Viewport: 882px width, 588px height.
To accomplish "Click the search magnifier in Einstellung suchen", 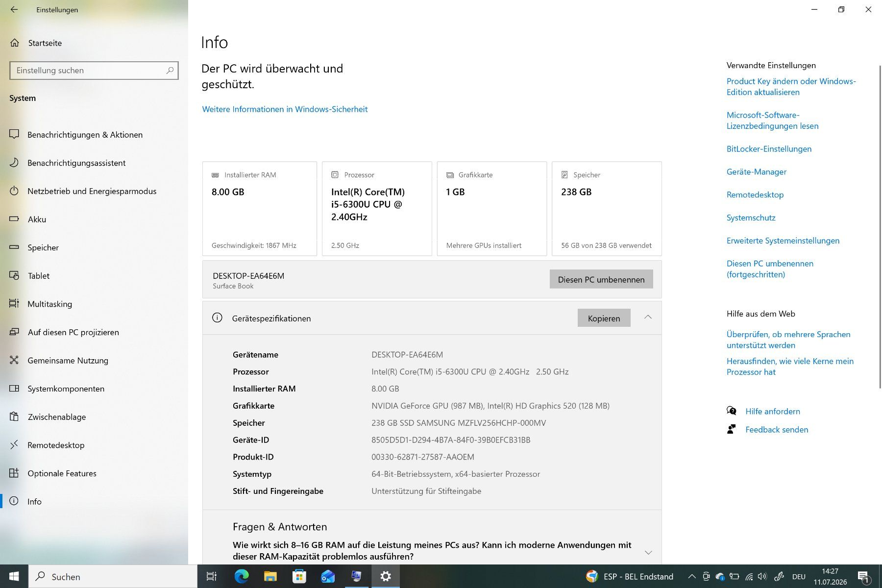I will (x=170, y=70).
